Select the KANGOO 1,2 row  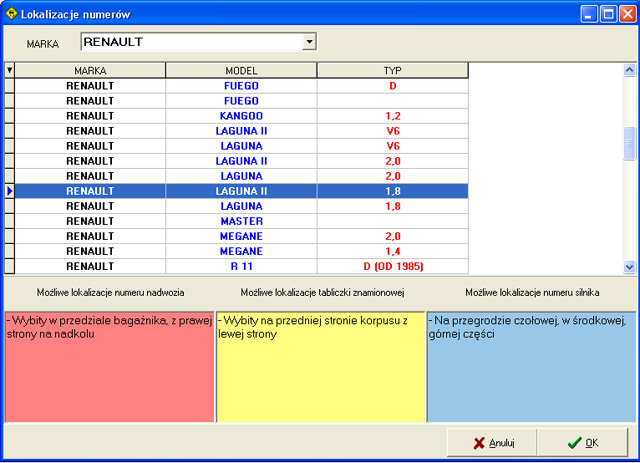pos(241,116)
